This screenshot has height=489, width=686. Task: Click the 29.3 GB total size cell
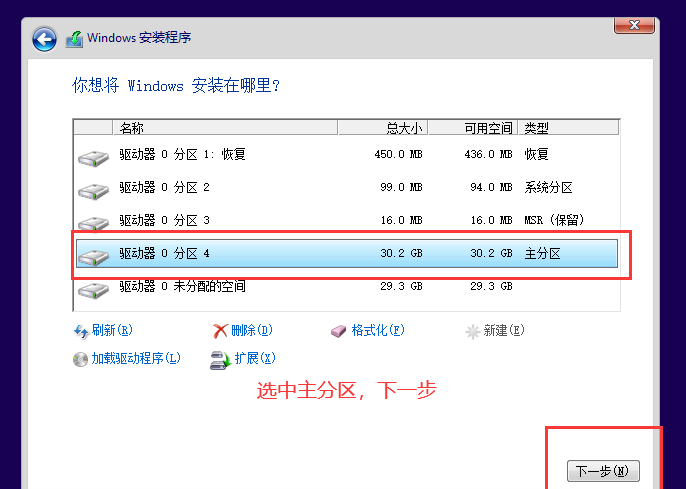pos(401,286)
